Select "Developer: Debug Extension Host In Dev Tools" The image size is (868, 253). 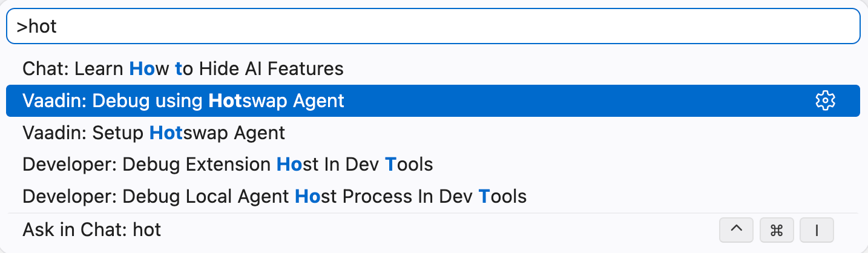433,165
